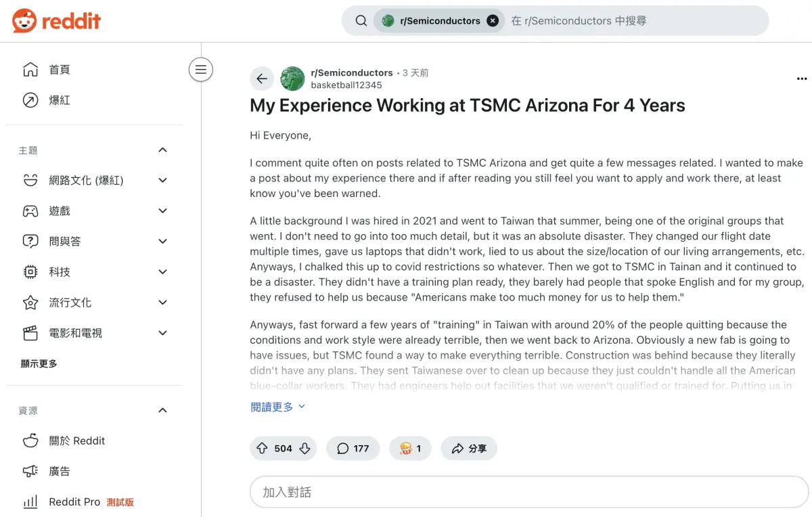Screen dimensions: 812x517
Task: Click the 加入對話 comment field
Action: (x=529, y=492)
